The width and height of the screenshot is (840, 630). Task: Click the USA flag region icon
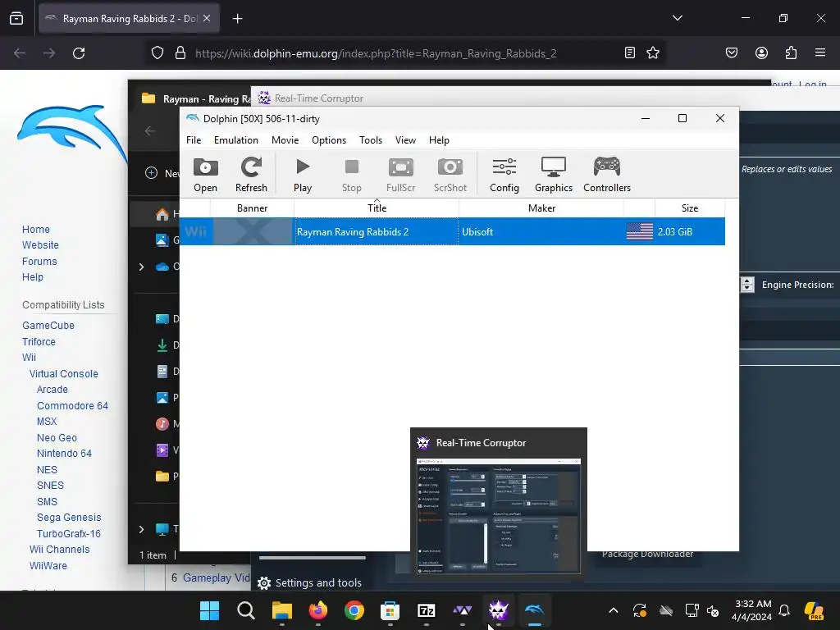pyautogui.click(x=639, y=231)
